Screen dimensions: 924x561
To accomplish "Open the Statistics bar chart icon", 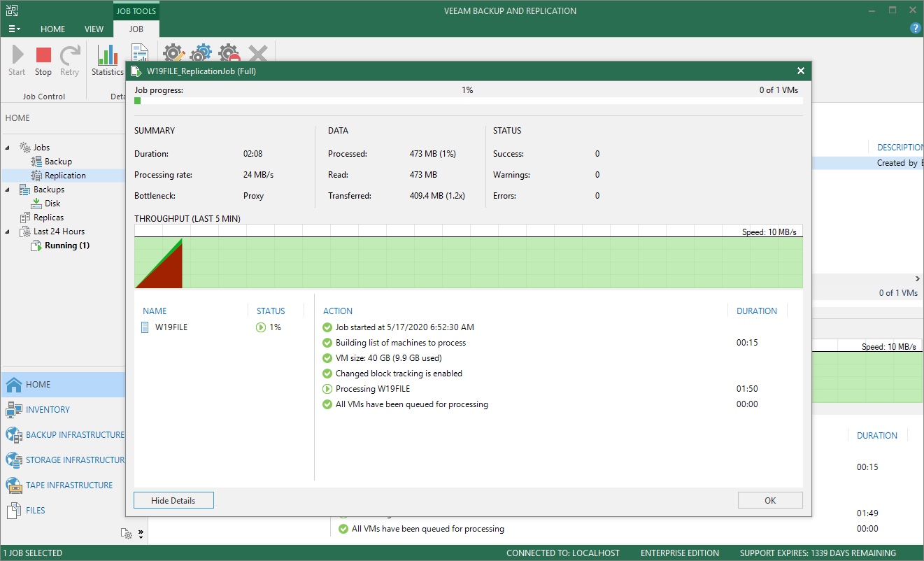I will pos(108,55).
